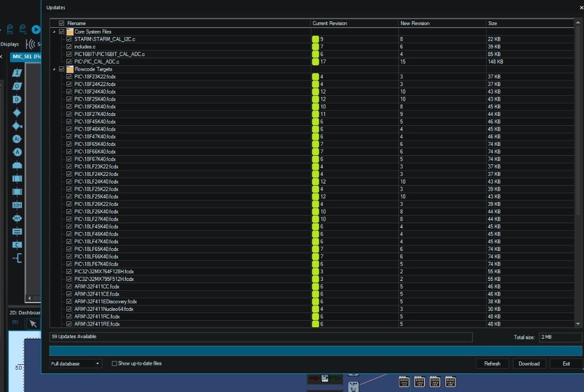Click the blue Run play button
The height and width of the screenshot is (392, 584).
[x=36, y=29]
